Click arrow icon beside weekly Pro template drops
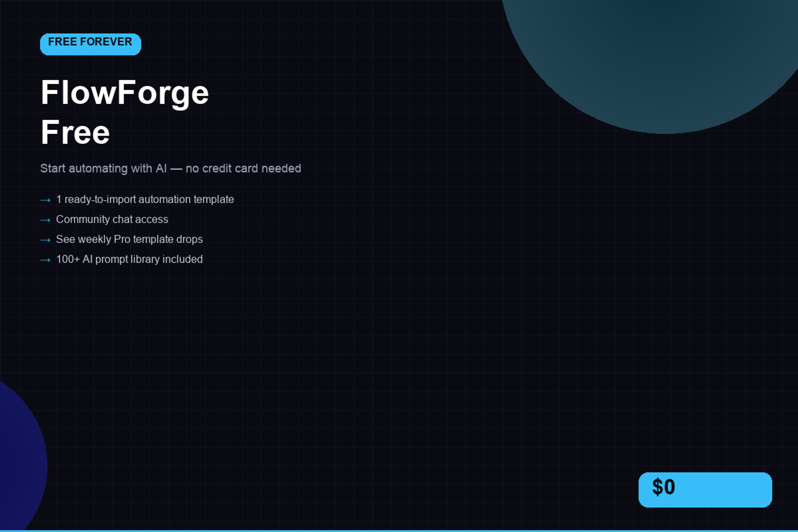This screenshot has height=532, width=798. [45, 240]
